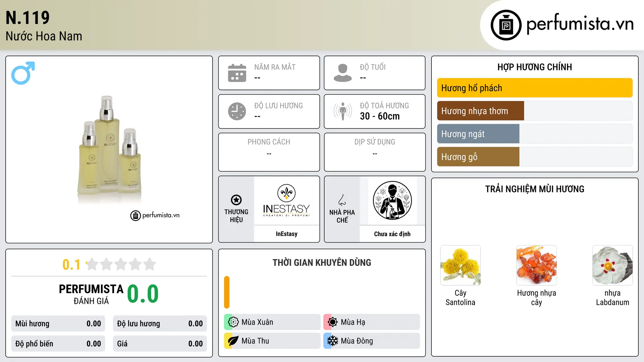Click the green 0.0 Perfumista score
This screenshot has width=644, height=362.
coord(143,294)
